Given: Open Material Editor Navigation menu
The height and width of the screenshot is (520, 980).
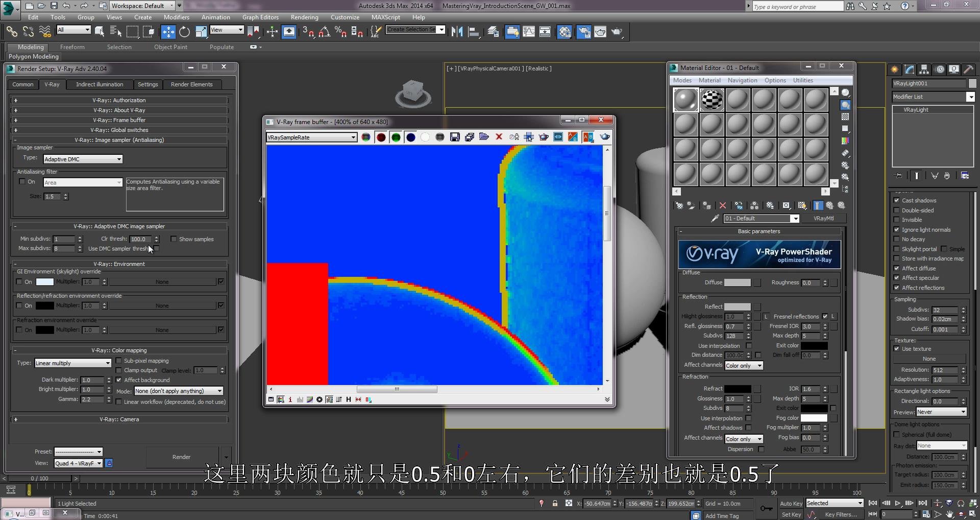Looking at the screenshot, I should (x=742, y=80).
